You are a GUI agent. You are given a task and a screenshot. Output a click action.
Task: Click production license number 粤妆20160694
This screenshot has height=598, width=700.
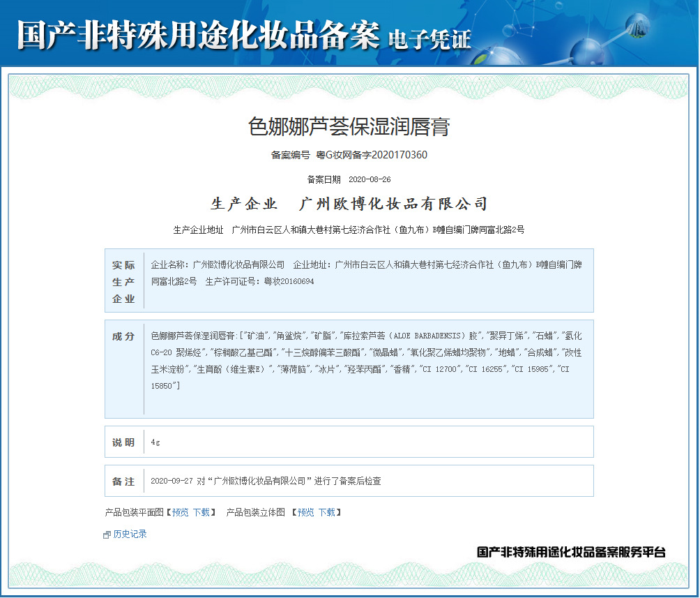coord(289,282)
